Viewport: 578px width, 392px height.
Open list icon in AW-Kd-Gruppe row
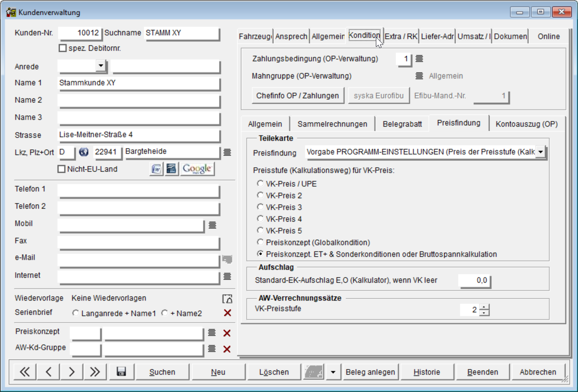point(212,348)
